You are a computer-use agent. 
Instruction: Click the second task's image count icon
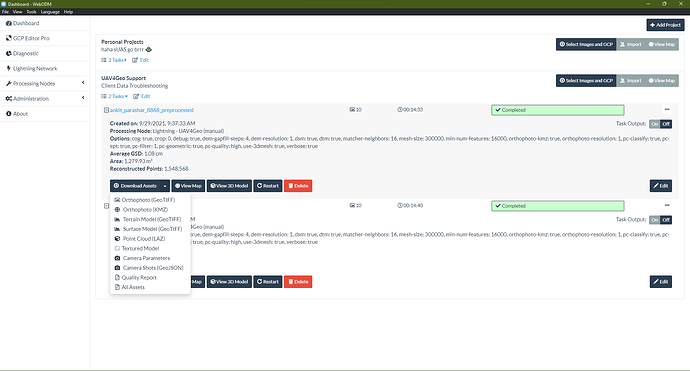coord(352,206)
